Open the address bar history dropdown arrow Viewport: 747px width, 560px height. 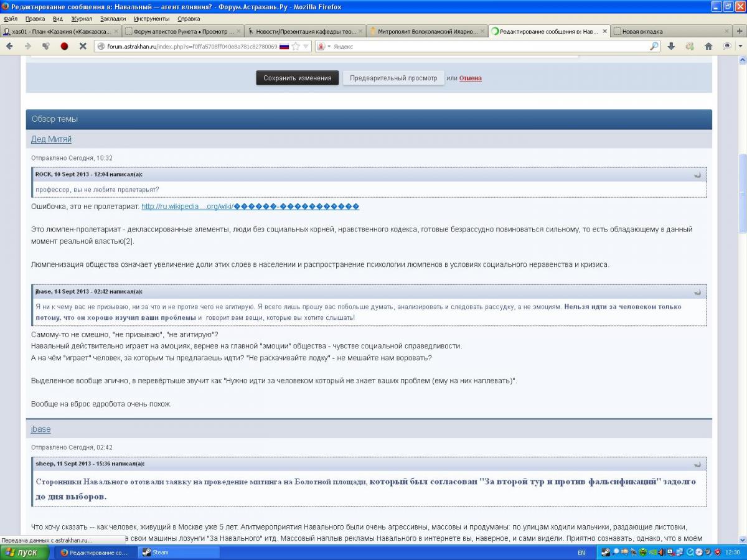point(306,46)
